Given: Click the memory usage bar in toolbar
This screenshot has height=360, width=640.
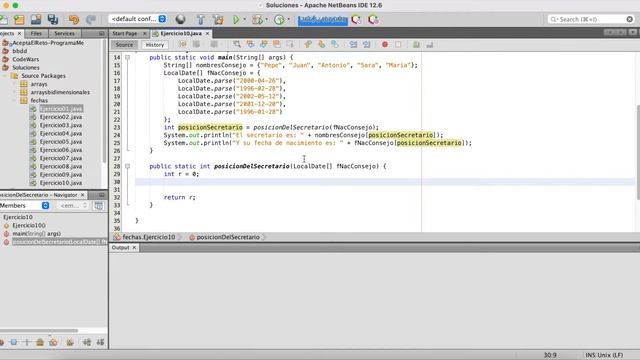Looking at the screenshot, I should [x=322, y=19].
